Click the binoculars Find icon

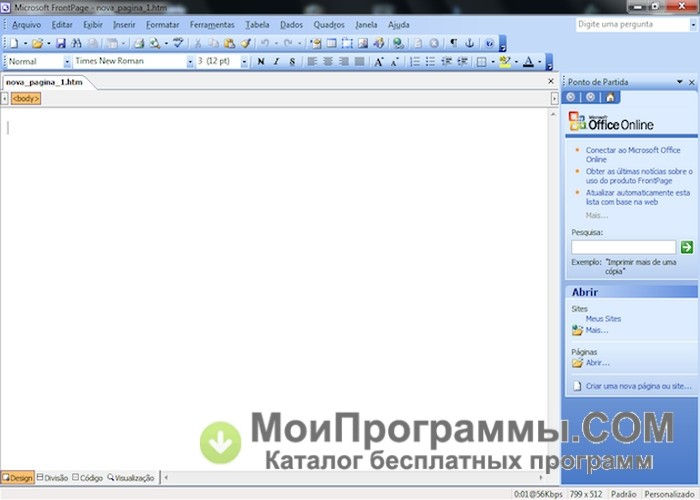[x=76, y=43]
